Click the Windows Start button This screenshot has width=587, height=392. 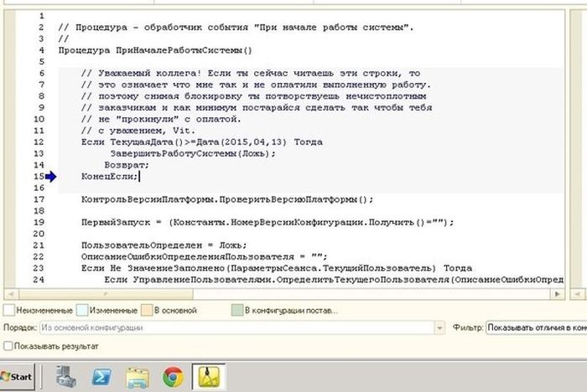[17, 377]
